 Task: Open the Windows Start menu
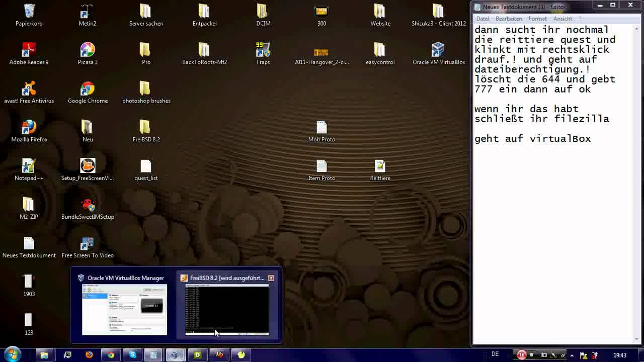pos(12,354)
